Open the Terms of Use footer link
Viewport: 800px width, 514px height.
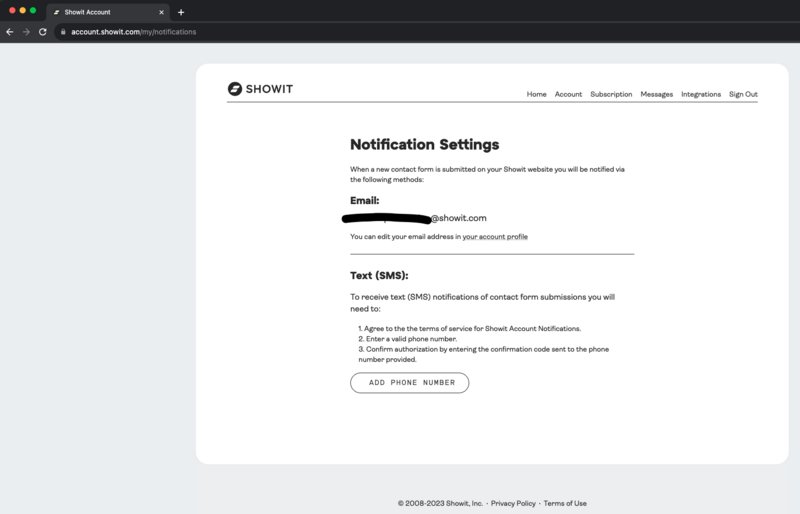click(x=565, y=503)
